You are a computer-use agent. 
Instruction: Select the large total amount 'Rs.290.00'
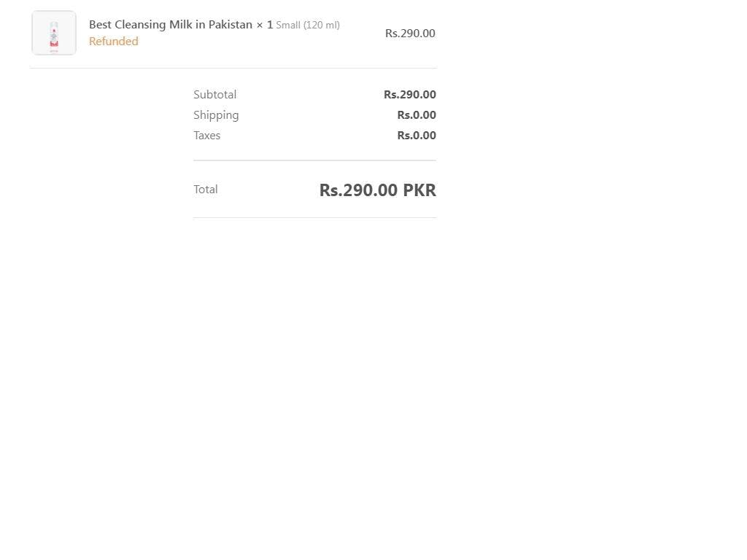[358, 190]
